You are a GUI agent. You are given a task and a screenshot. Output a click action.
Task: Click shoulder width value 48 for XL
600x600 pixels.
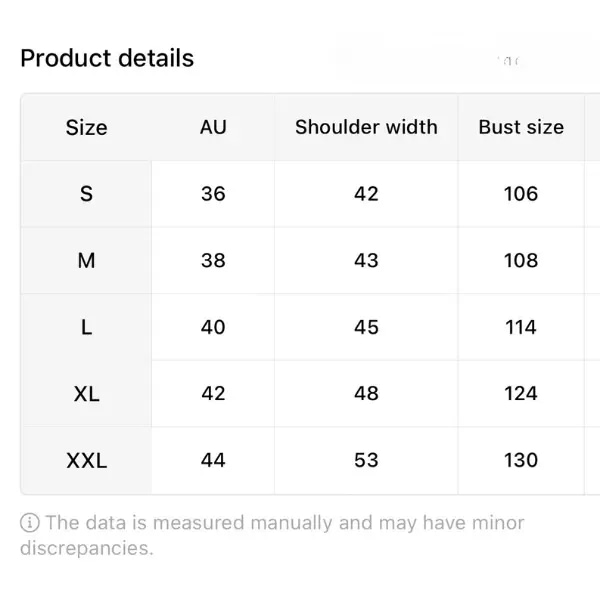(366, 394)
